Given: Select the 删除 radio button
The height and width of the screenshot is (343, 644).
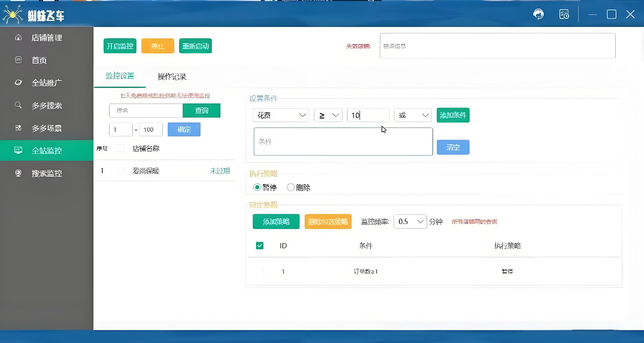Looking at the screenshot, I should click(x=291, y=187).
